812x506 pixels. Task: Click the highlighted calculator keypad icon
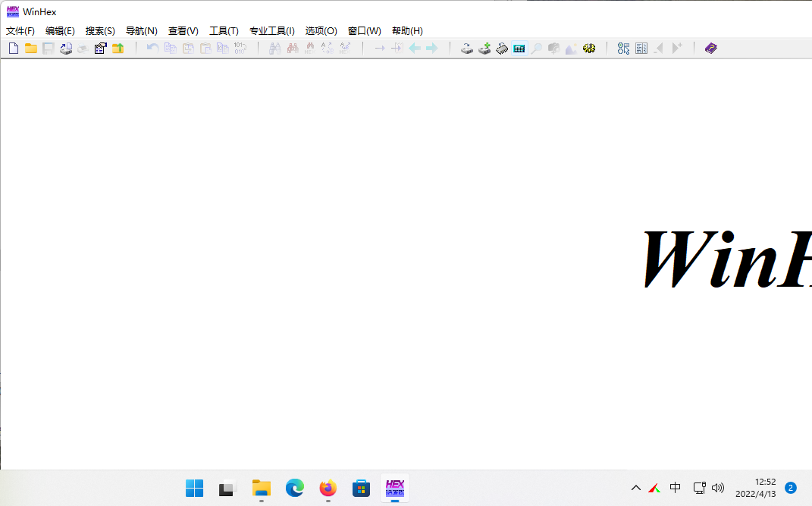[519, 49]
